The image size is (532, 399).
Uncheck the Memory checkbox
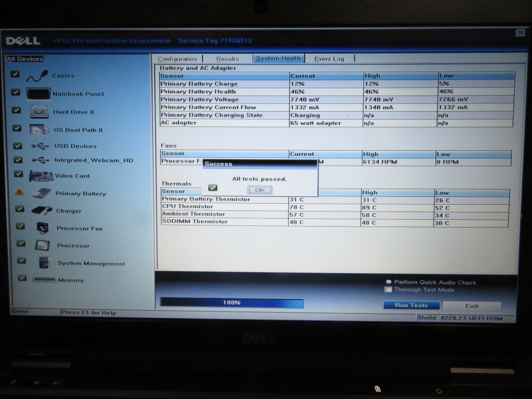(x=22, y=278)
